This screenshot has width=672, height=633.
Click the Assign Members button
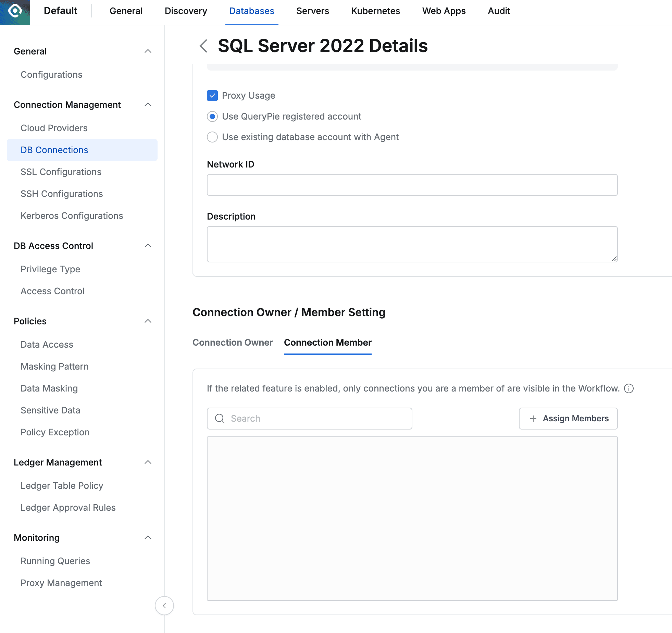(568, 418)
